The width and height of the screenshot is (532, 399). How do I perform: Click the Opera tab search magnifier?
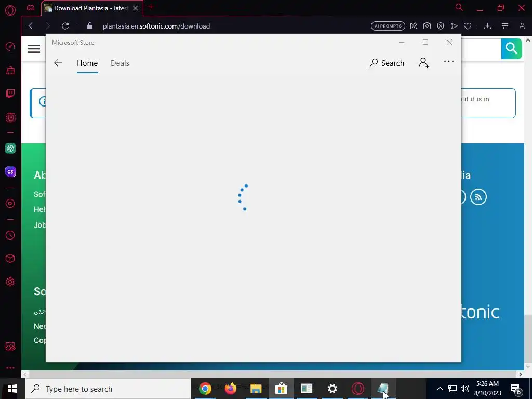(459, 7)
